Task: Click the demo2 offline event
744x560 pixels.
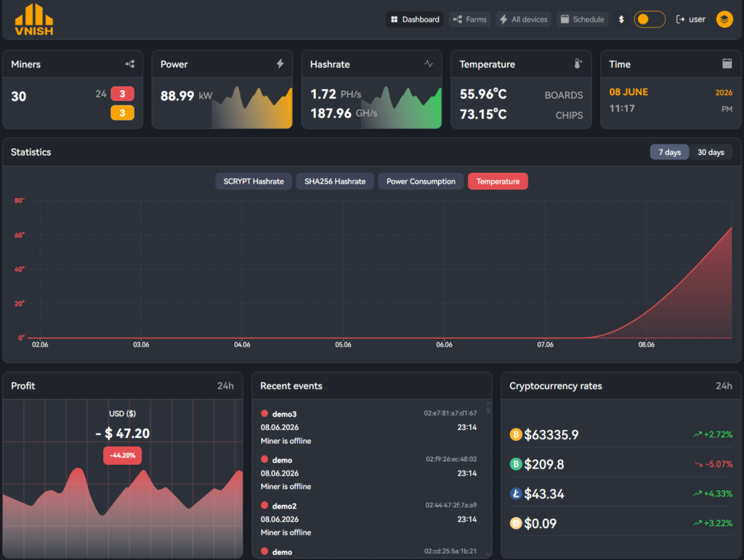Action: point(368,519)
